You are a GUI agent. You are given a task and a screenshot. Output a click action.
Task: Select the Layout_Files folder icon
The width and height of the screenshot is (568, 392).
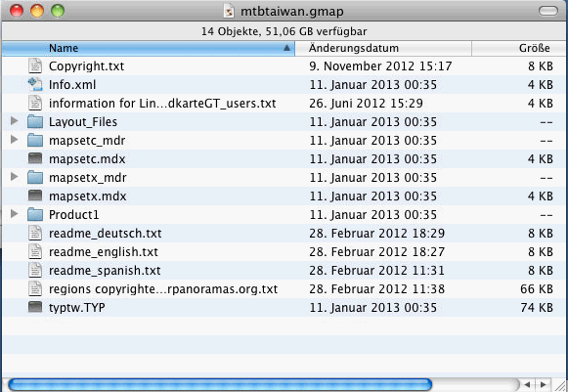pyautogui.click(x=35, y=122)
